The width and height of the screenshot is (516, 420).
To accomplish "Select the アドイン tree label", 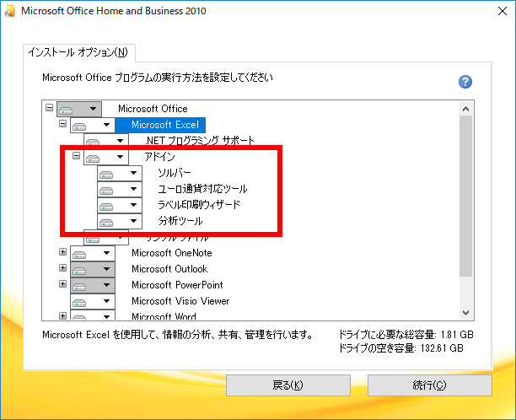I will click(x=159, y=157).
